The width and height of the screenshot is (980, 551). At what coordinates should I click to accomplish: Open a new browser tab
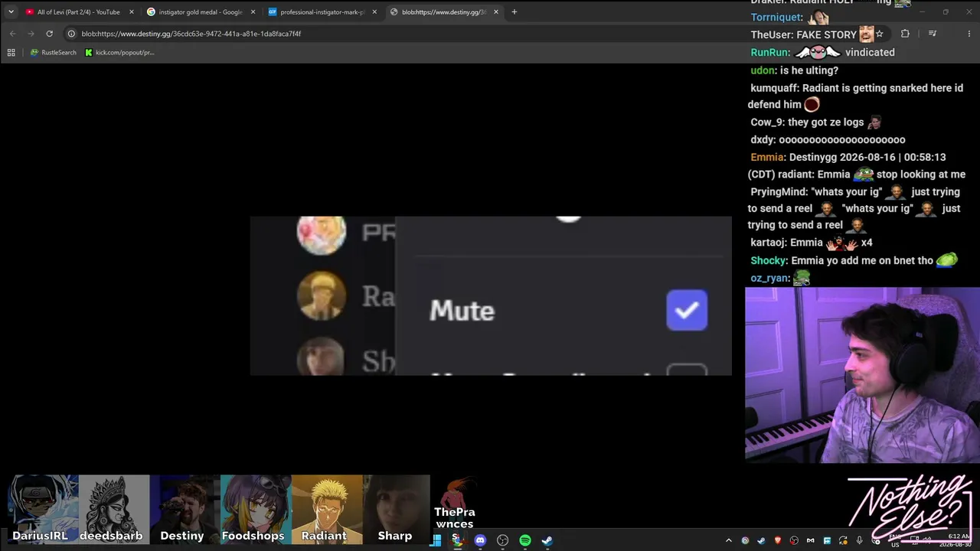pyautogui.click(x=514, y=11)
